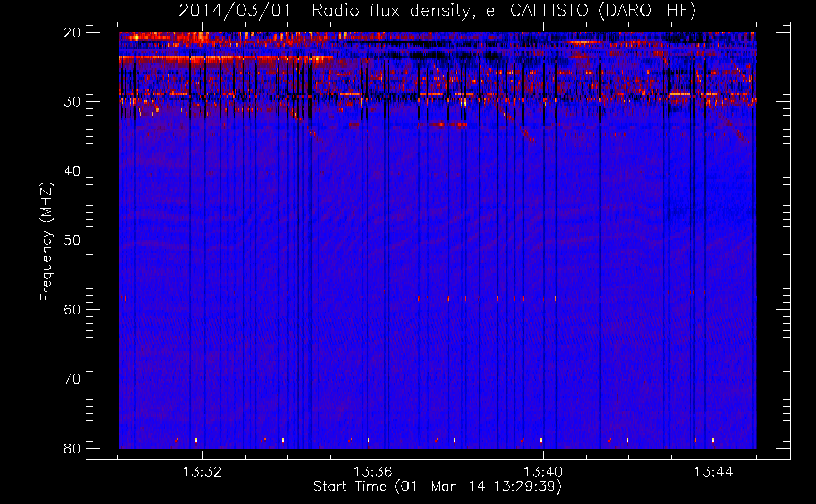
Task: Click the 70 MHz frequency label
Action: click(x=72, y=379)
